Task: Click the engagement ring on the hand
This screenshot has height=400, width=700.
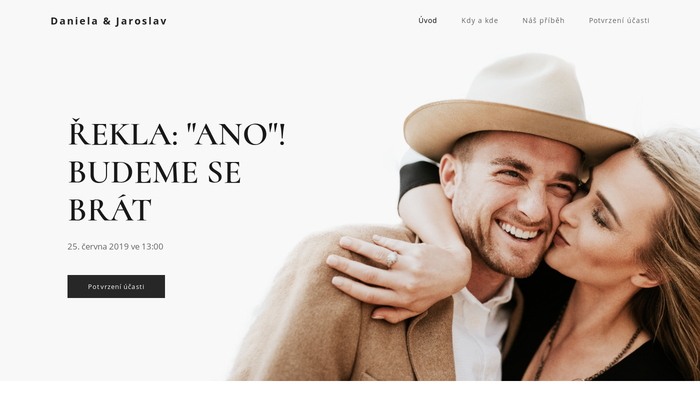Action: [x=392, y=259]
